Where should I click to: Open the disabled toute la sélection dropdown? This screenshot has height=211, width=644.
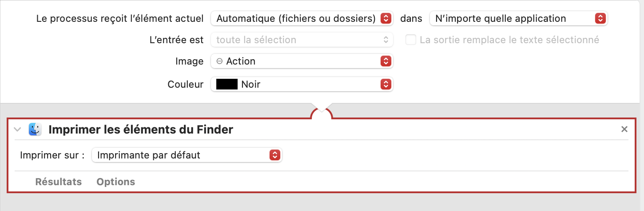pos(302,40)
